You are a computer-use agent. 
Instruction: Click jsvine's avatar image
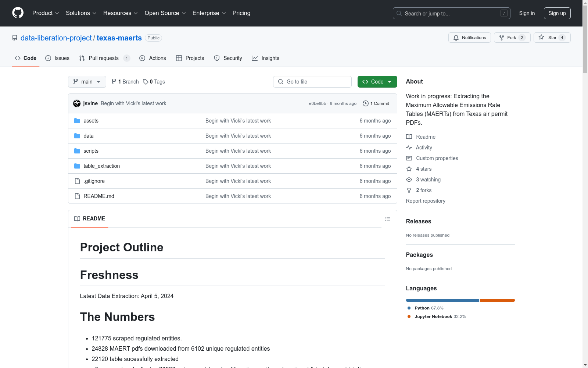point(77,103)
